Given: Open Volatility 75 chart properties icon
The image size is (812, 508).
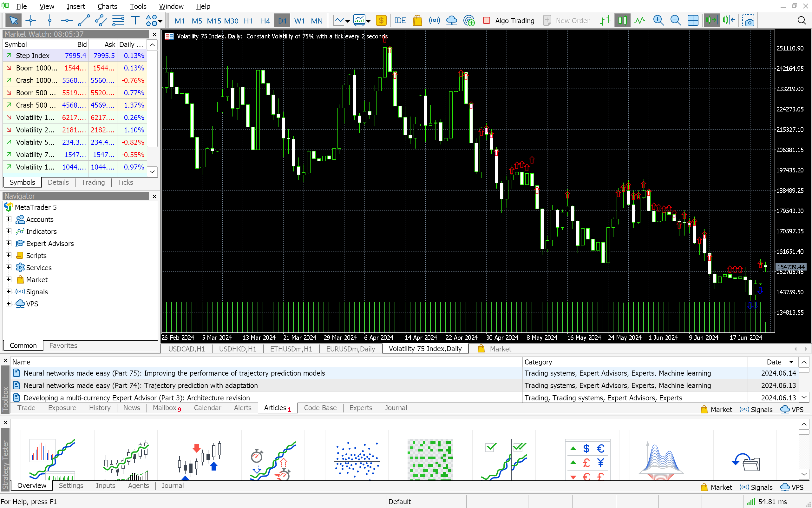Looking at the screenshot, I should (x=169, y=36).
